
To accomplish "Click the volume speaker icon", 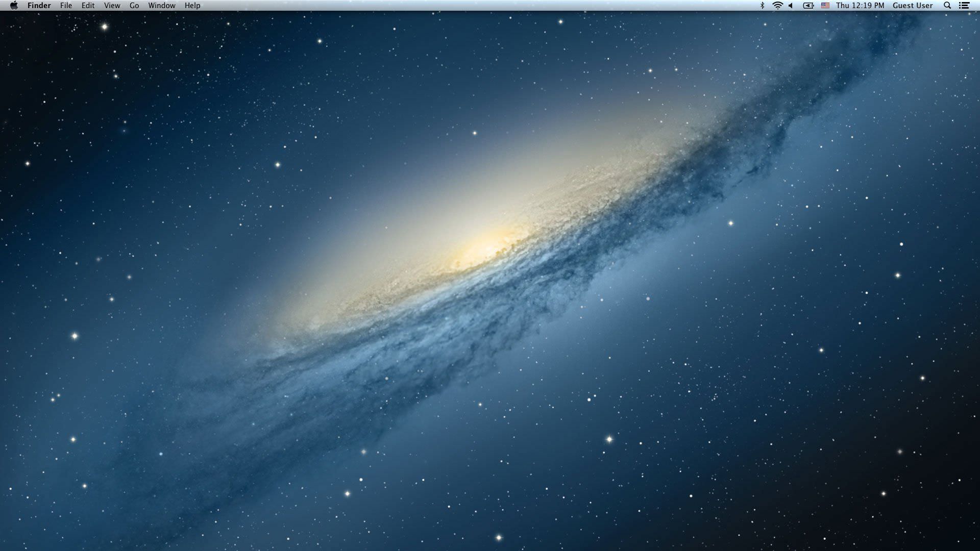I will [791, 6].
